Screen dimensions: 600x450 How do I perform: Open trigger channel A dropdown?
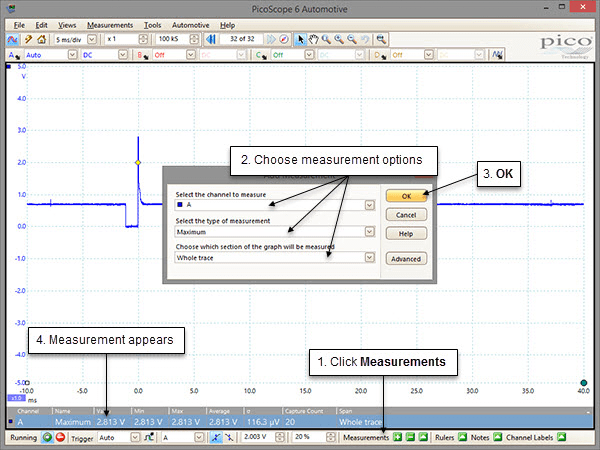tap(199, 437)
